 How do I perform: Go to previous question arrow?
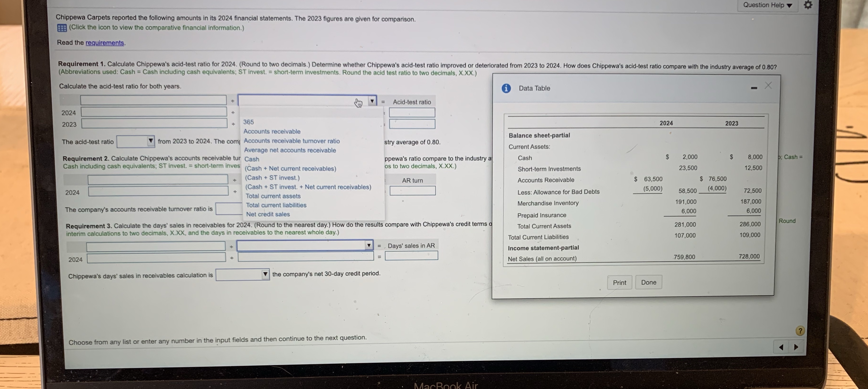[781, 347]
